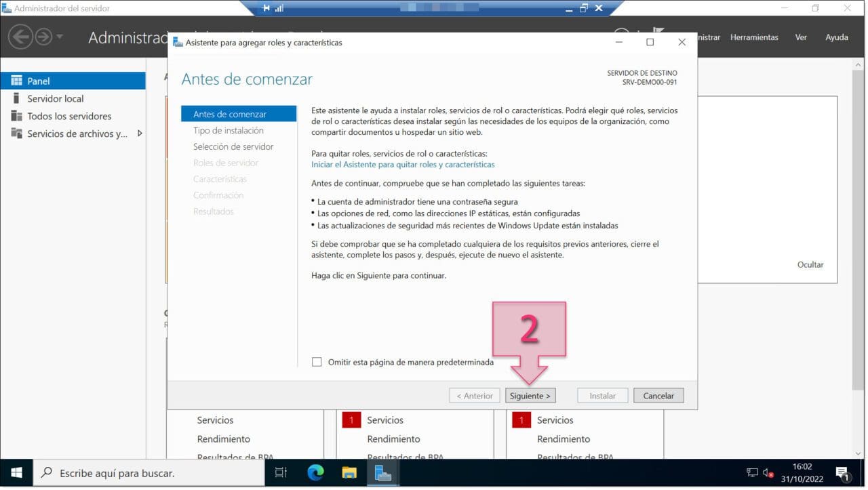The image size is (868, 490).
Task: Launch Microsoft Edge from the taskbar
Action: point(315,473)
